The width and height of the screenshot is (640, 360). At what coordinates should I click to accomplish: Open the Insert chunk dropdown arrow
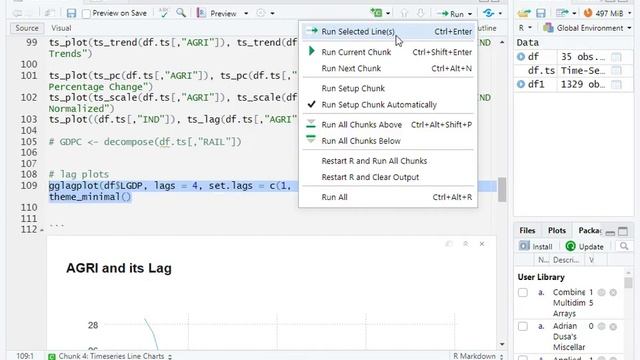[x=388, y=13]
